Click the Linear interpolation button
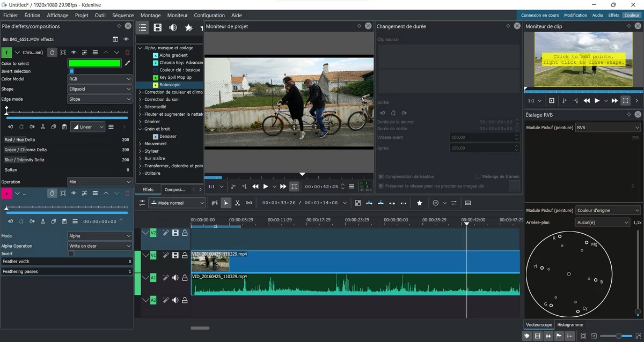644x342 pixels. coord(87,127)
